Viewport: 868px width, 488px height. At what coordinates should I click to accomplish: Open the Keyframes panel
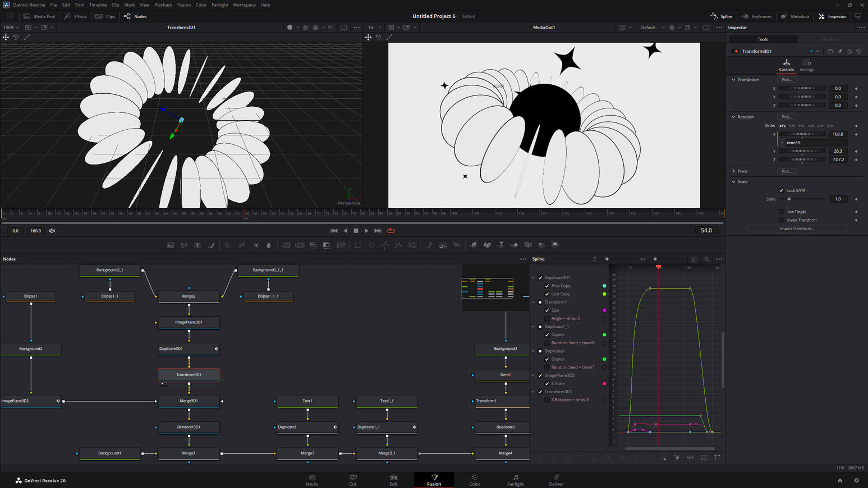(757, 16)
